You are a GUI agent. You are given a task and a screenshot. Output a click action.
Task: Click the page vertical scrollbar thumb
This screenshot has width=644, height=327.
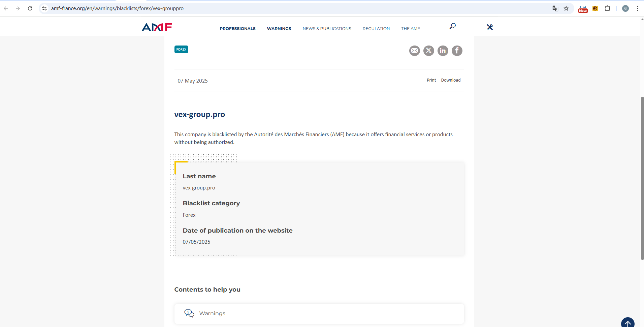(x=642, y=178)
